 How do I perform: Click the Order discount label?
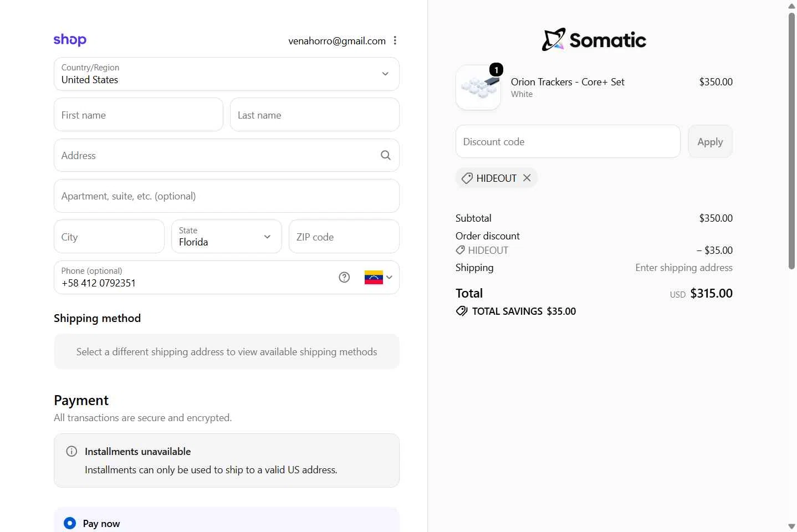(488, 236)
